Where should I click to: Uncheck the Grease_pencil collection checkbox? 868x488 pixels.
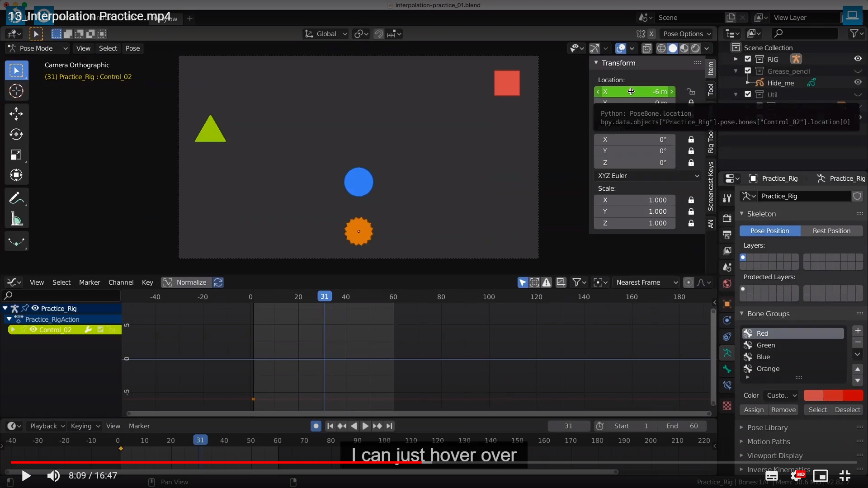click(748, 71)
